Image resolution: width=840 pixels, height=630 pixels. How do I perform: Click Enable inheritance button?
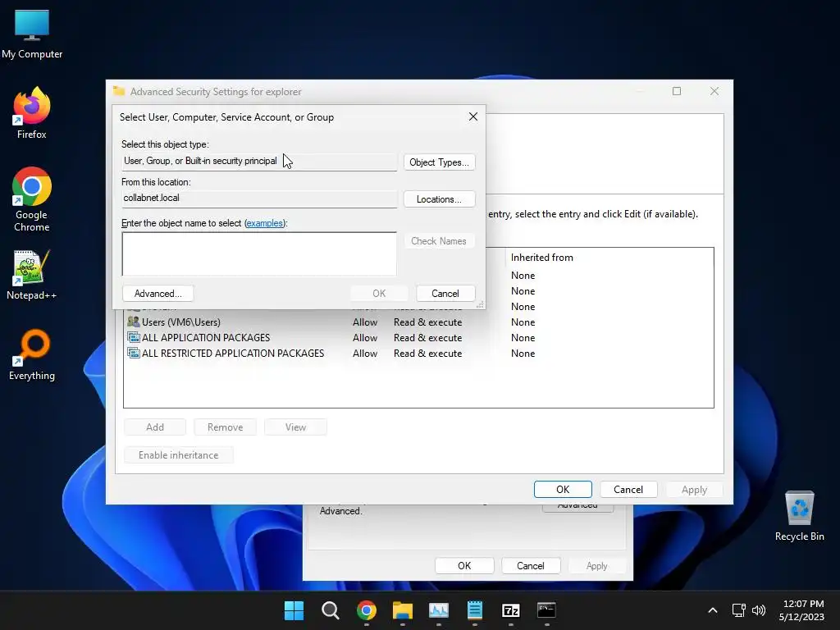pyautogui.click(x=178, y=455)
